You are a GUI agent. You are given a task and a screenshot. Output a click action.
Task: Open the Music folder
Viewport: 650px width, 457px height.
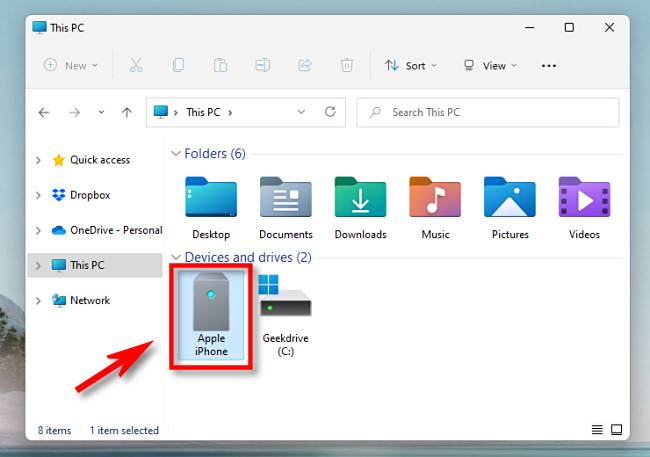click(x=435, y=207)
